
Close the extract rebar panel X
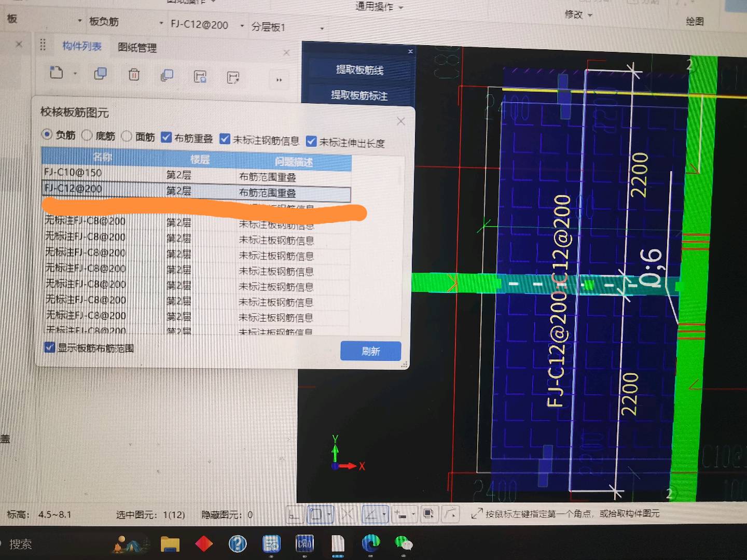pos(410,51)
